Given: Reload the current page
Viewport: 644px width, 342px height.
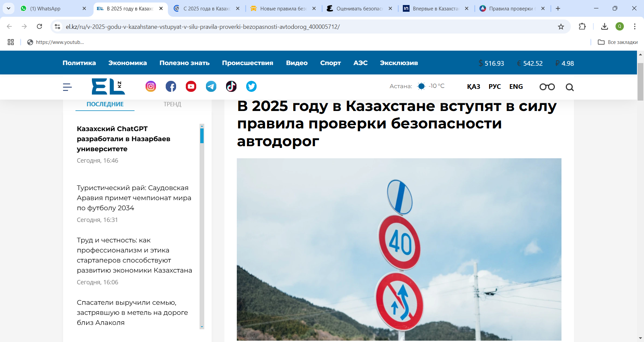Looking at the screenshot, I should 39,26.
